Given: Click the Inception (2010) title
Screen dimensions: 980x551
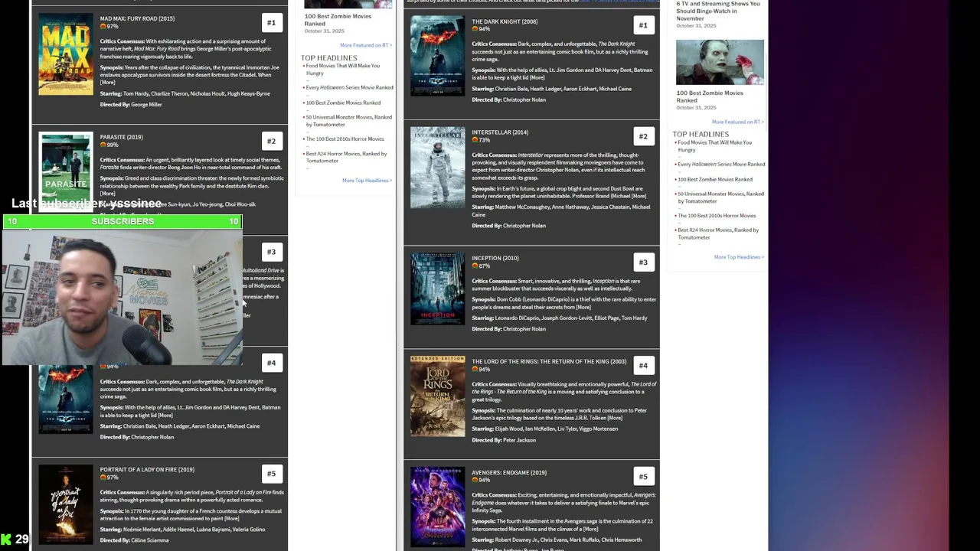Looking at the screenshot, I should click(495, 259).
